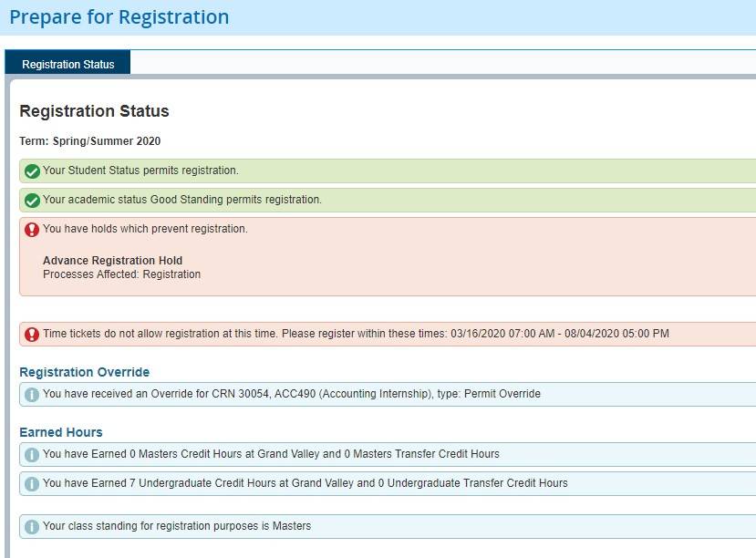The height and width of the screenshot is (558, 756).
Task: Click the Processes Affected: Registration line
Action: tap(121, 274)
